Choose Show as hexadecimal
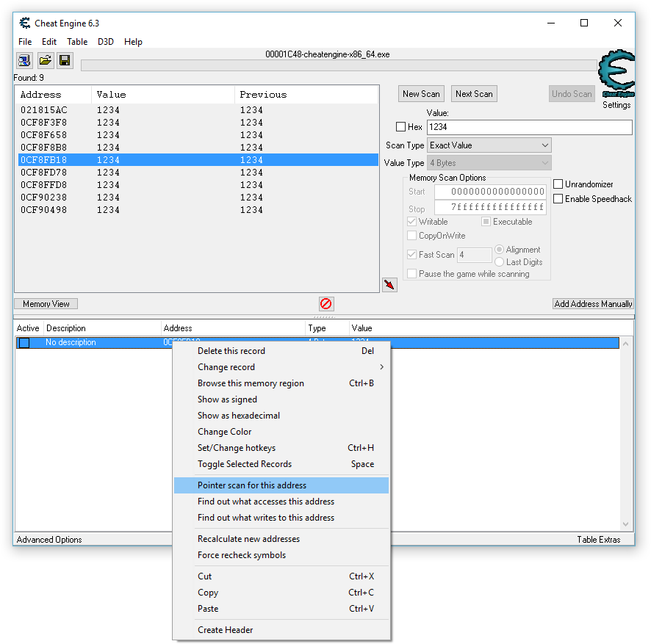Viewport: 651px width, 644px height. click(281, 416)
